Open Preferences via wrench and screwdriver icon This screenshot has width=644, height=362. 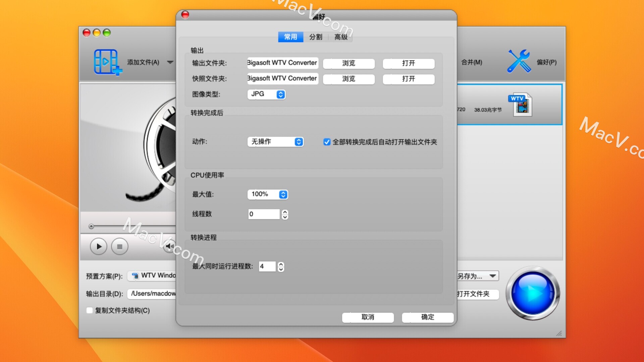point(519,61)
